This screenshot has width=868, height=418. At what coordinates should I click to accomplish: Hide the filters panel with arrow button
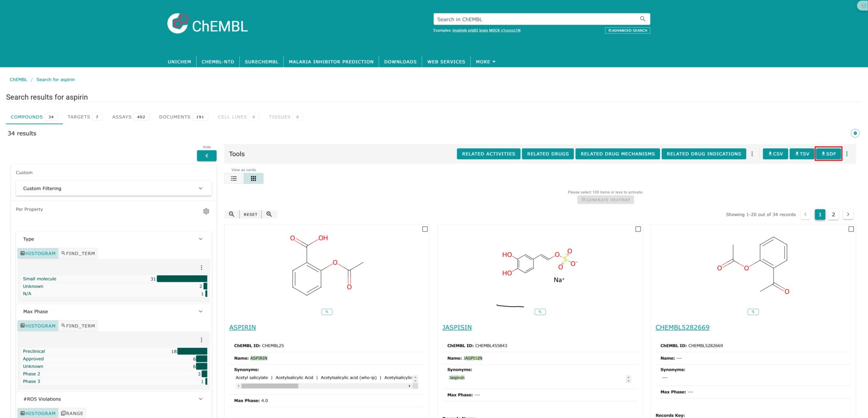206,156
